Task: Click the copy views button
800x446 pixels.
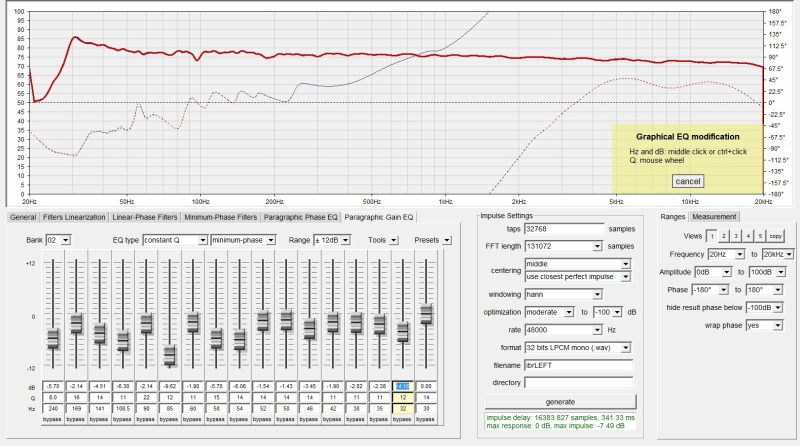Action: pos(776,235)
